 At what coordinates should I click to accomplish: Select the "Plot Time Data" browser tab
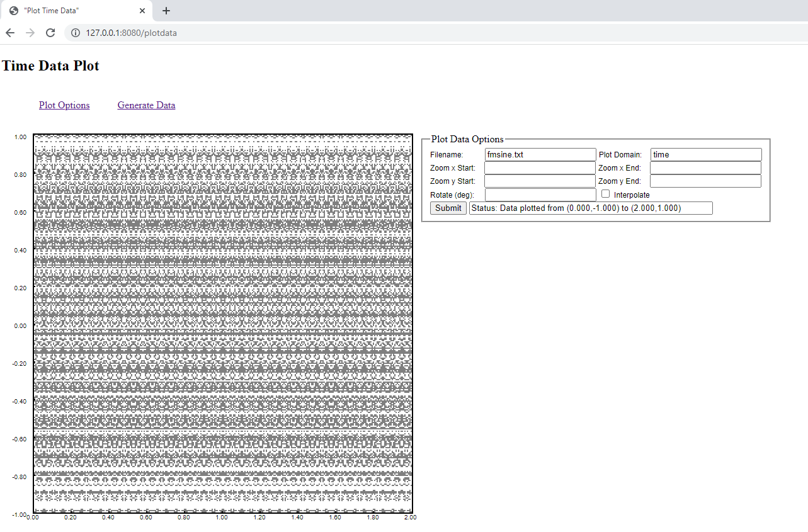point(77,11)
